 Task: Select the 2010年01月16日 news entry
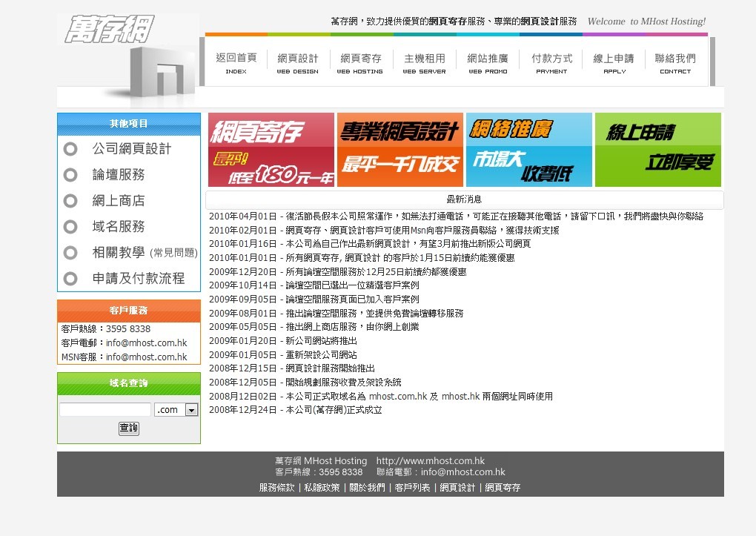[x=370, y=244]
